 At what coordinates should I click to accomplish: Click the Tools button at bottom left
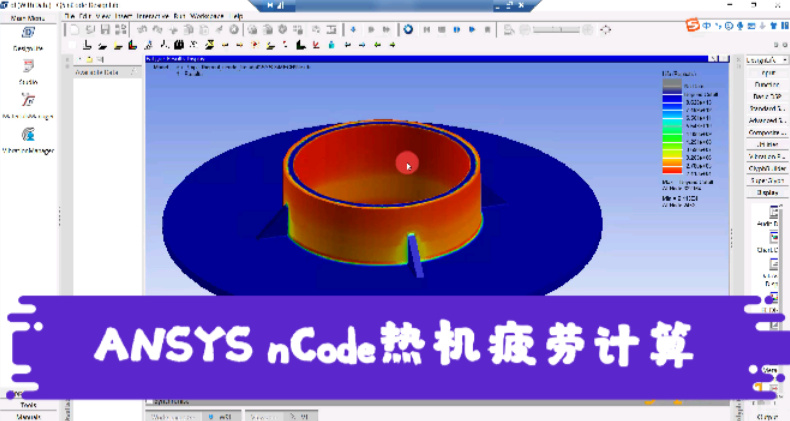click(28, 405)
